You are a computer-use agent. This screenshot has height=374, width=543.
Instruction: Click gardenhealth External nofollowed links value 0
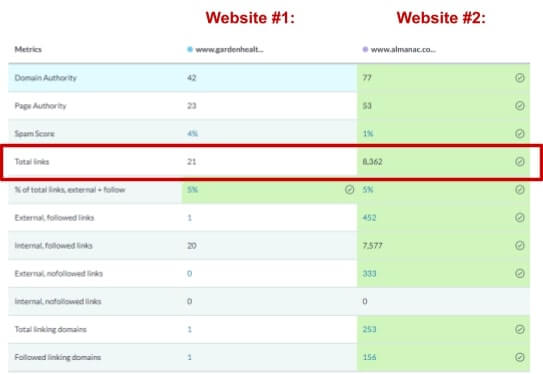[189, 274]
